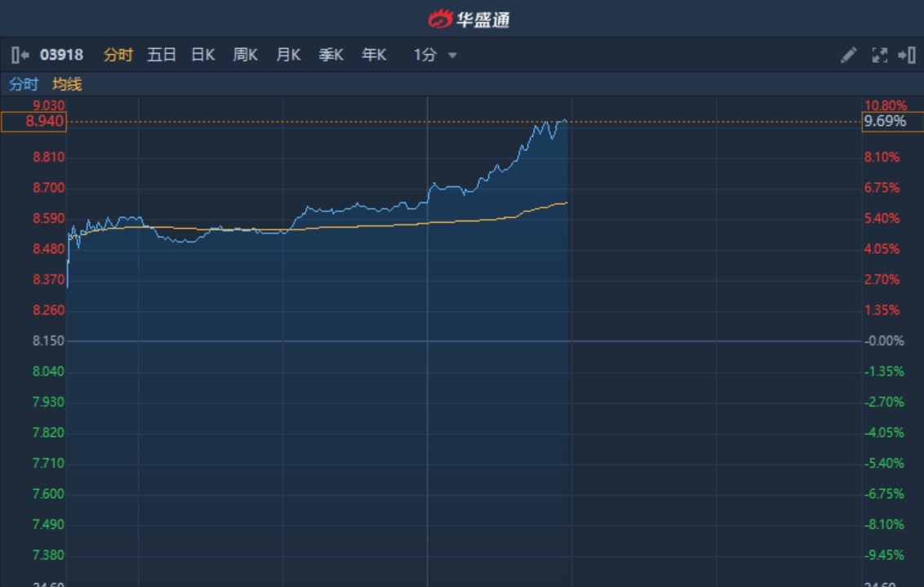Switch to the 五日 chart tab
The height and width of the screenshot is (587, 924).
click(162, 56)
